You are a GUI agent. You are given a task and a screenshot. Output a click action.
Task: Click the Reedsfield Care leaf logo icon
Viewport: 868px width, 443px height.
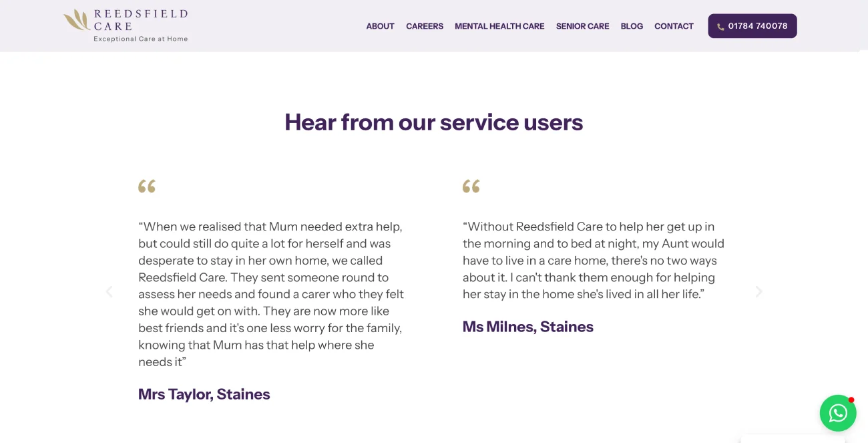tap(77, 20)
